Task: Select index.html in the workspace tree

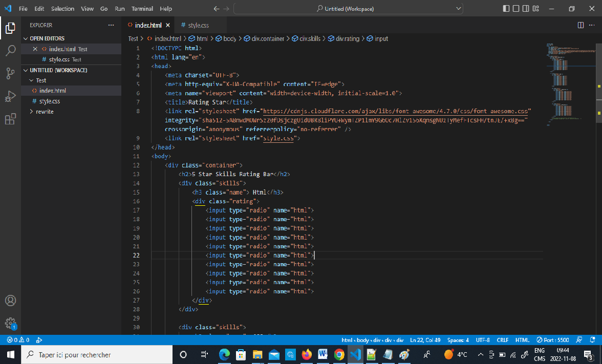Action: pyautogui.click(x=72, y=91)
